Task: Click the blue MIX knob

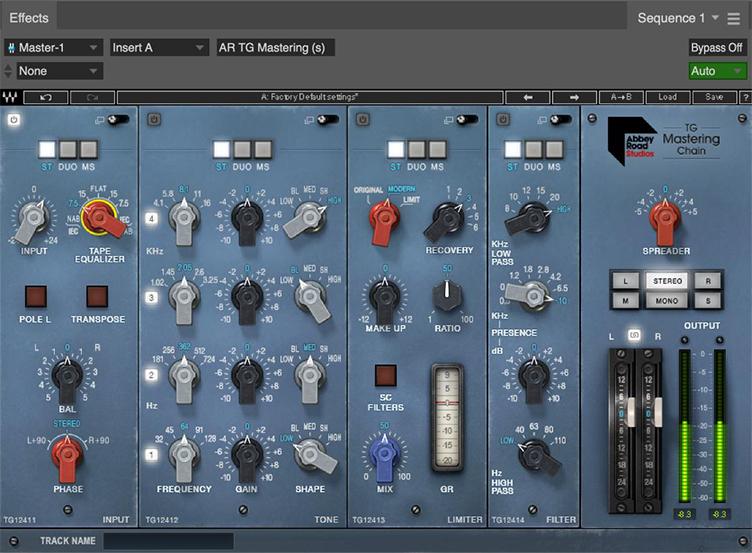Action: pos(384,455)
